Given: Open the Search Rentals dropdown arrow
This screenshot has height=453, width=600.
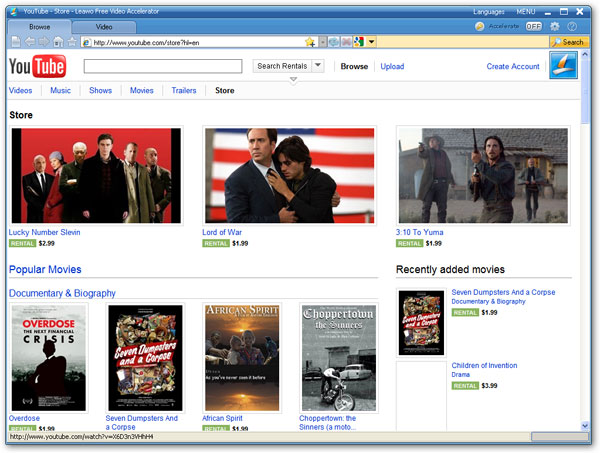Looking at the screenshot, I should (x=318, y=66).
